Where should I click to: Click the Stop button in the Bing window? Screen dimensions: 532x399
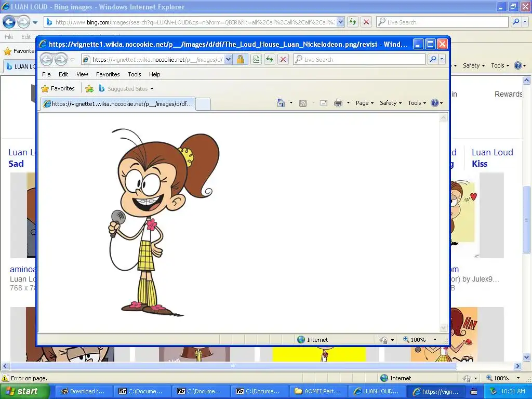click(366, 22)
